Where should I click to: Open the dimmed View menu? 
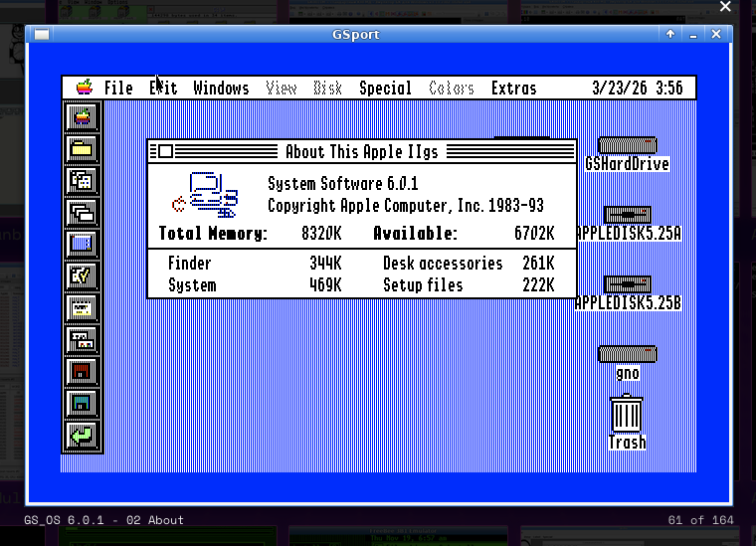tap(282, 89)
